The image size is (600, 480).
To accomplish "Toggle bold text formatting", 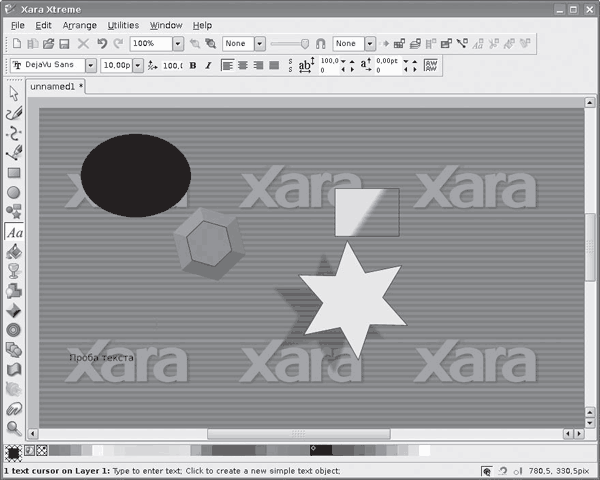I will click(x=193, y=65).
